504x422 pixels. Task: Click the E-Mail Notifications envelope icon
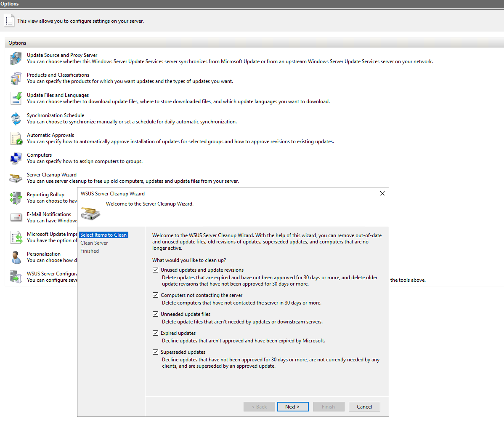(x=16, y=217)
